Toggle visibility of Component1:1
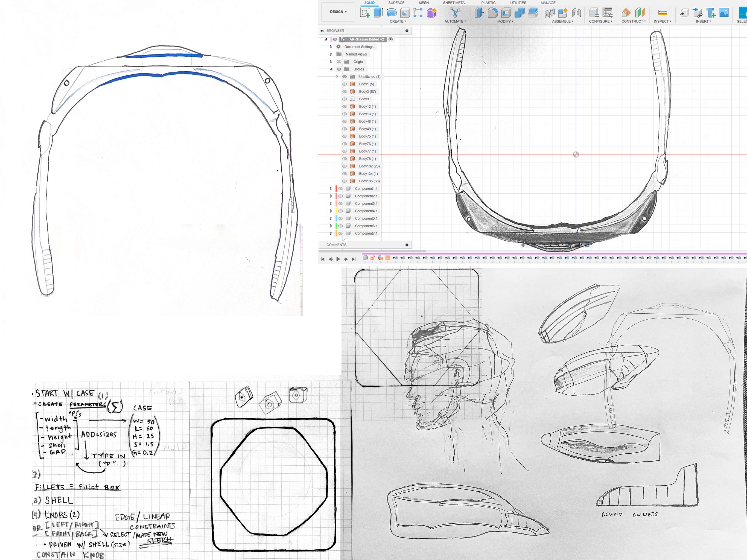Image resolution: width=747 pixels, height=560 pixels. (340, 189)
